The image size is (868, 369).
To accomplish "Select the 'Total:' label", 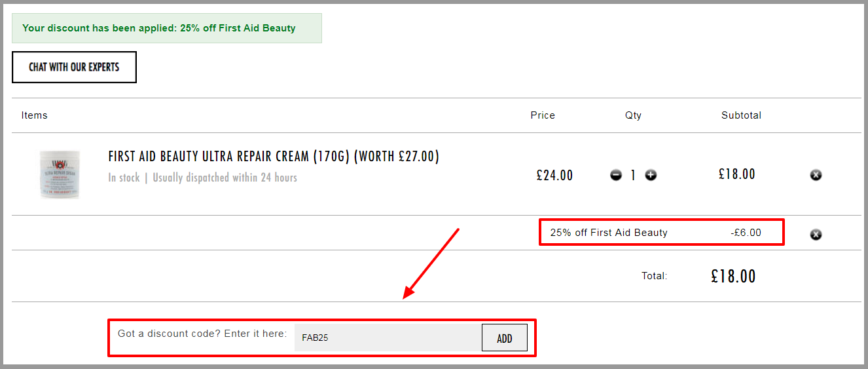I will (x=655, y=276).
